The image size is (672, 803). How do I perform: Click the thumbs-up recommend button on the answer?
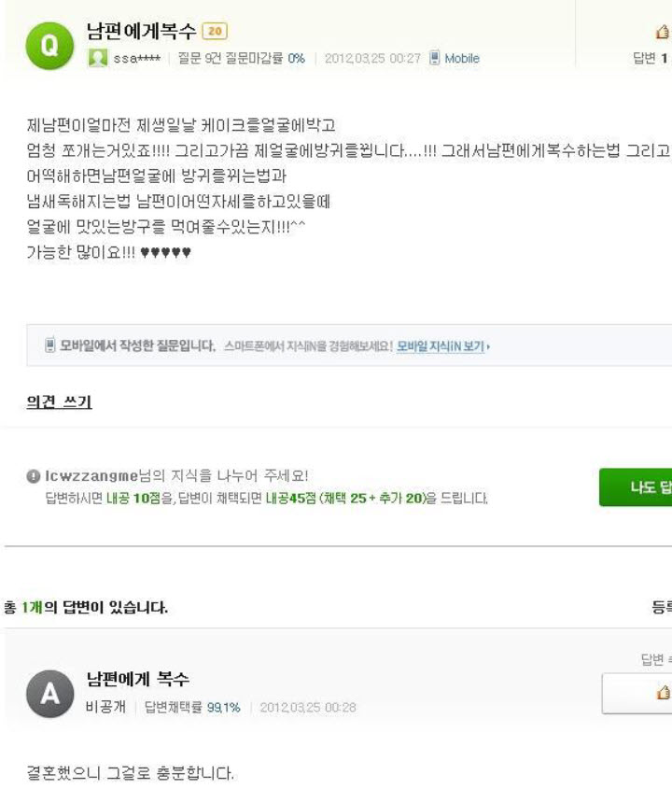[x=661, y=693]
